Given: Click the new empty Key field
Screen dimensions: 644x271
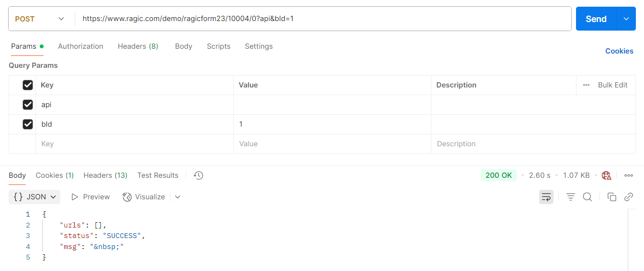Looking at the screenshot, I should [135, 144].
